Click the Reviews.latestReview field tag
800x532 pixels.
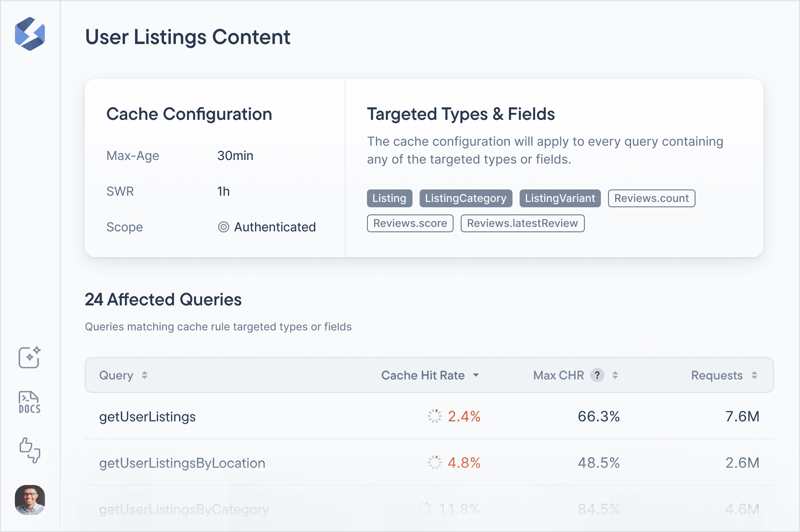coord(522,223)
